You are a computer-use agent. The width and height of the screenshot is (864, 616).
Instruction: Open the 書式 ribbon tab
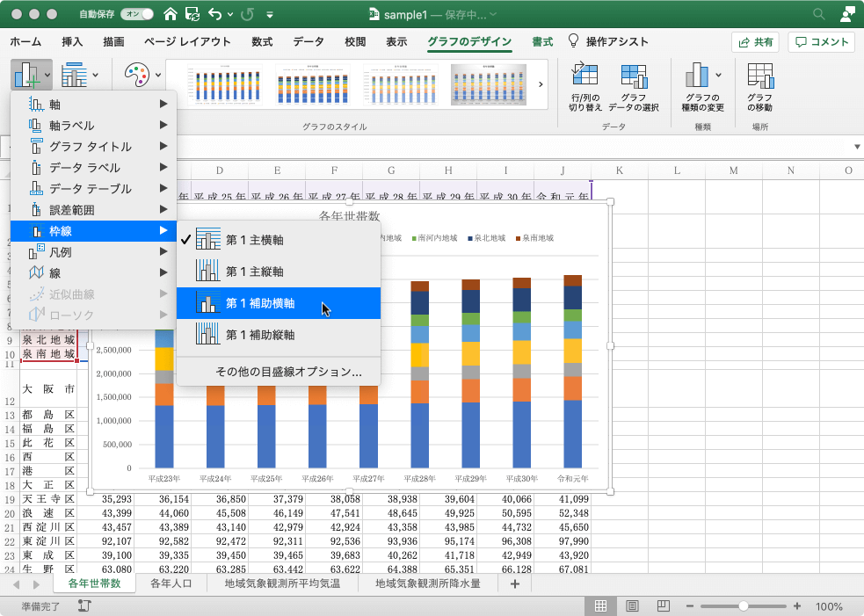tap(542, 41)
